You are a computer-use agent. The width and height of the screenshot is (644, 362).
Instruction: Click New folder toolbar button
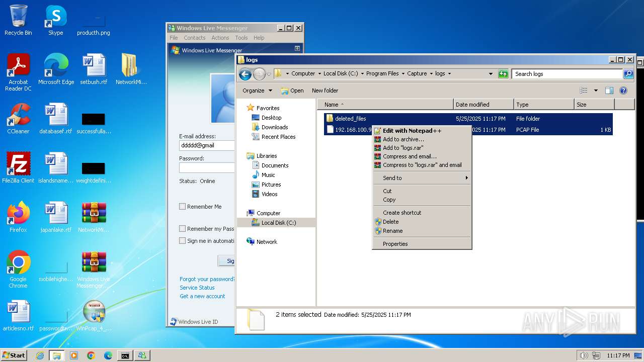[325, 90]
